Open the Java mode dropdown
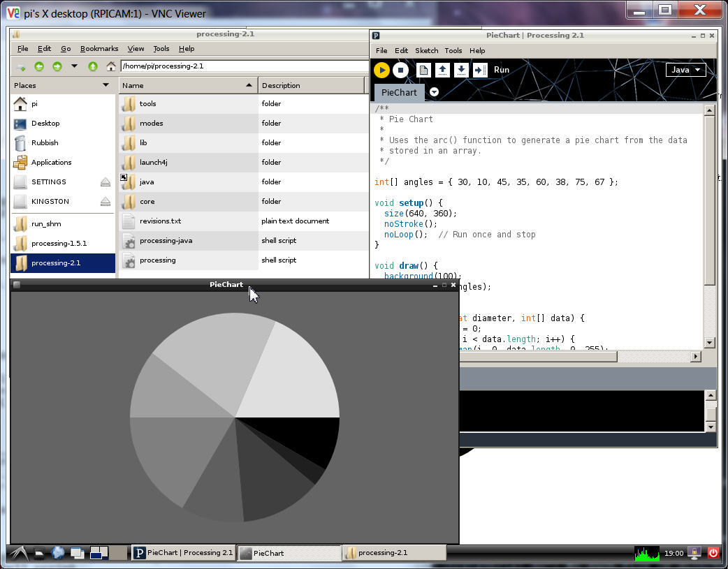 [x=685, y=70]
